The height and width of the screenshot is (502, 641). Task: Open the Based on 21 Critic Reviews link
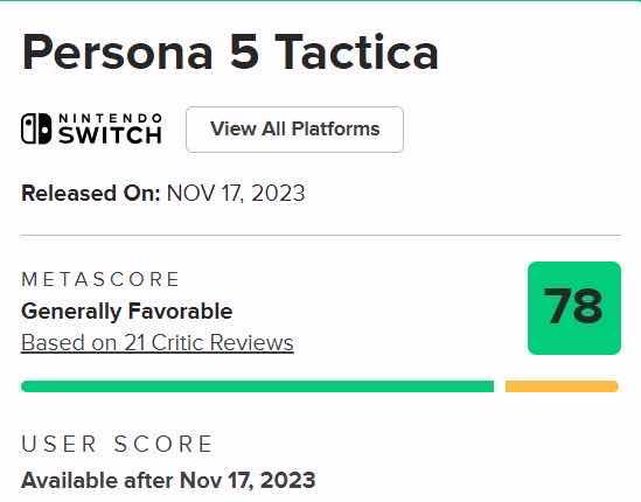pos(157,343)
